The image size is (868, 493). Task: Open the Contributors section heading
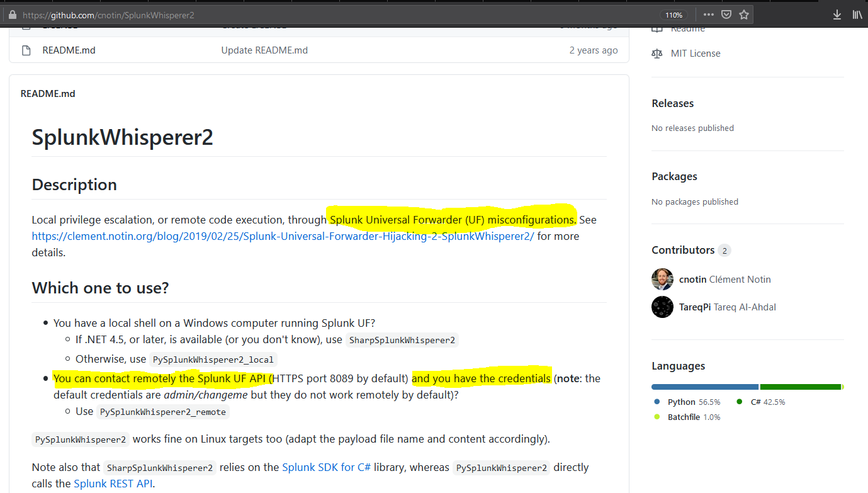(x=682, y=250)
